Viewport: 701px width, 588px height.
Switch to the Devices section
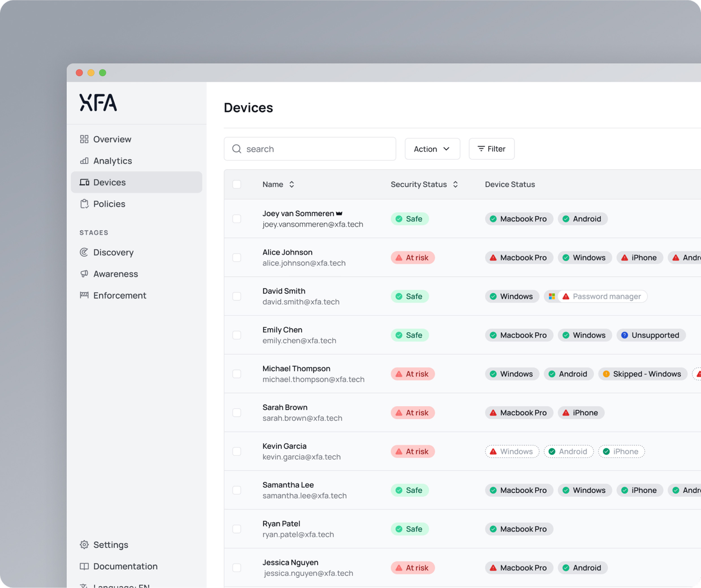(x=110, y=182)
